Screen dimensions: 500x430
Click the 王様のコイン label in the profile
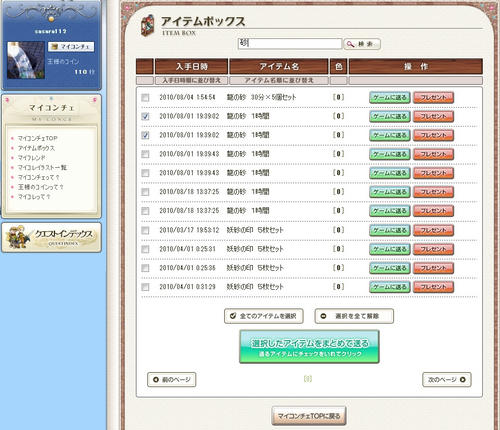click(x=63, y=62)
